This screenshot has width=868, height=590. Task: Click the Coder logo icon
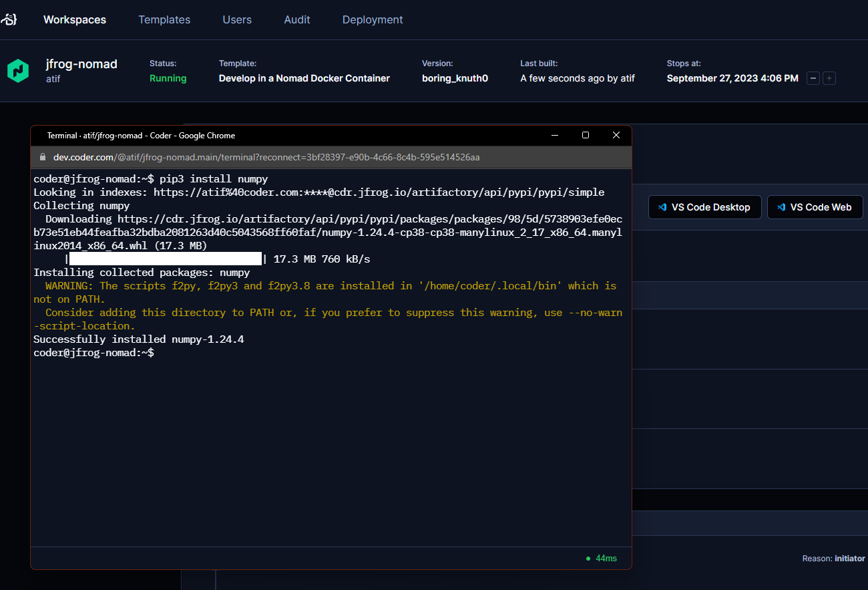point(9,19)
